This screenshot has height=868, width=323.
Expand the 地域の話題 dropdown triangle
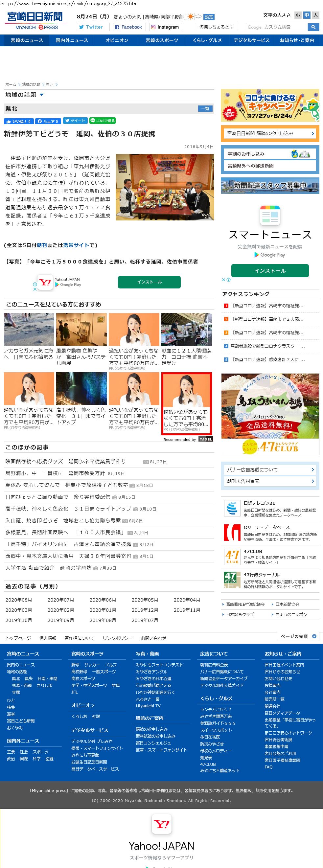click(42, 95)
